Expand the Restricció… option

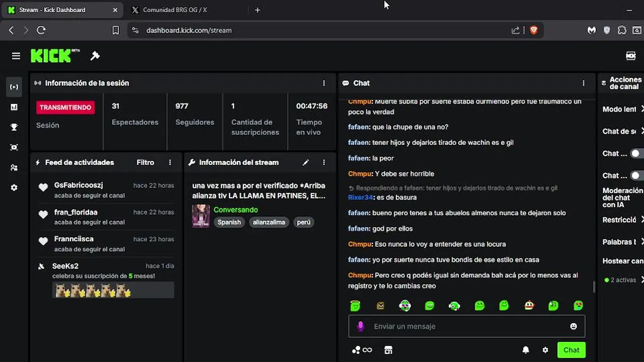coord(623,220)
